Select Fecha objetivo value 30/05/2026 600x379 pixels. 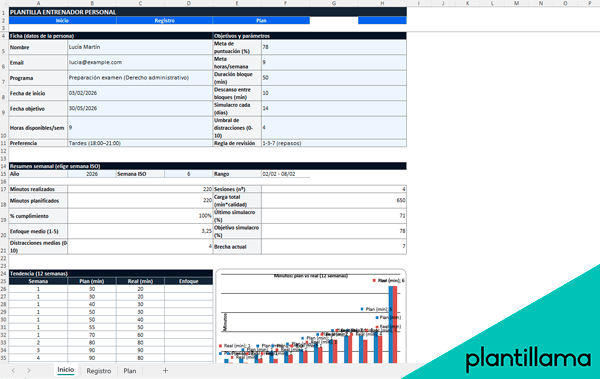tap(140, 108)
